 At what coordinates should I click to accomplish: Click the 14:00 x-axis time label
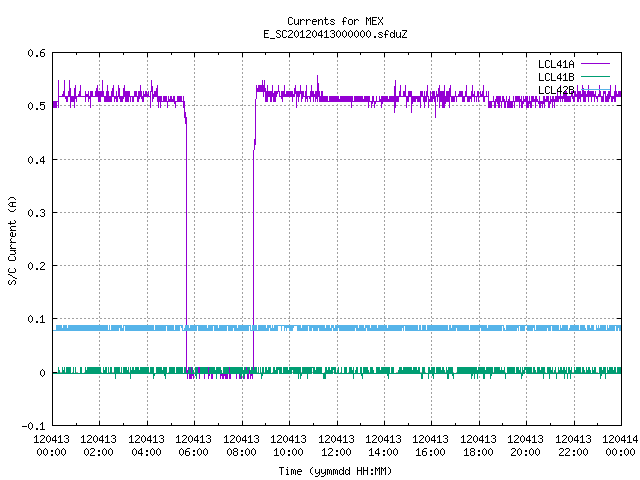383,452
